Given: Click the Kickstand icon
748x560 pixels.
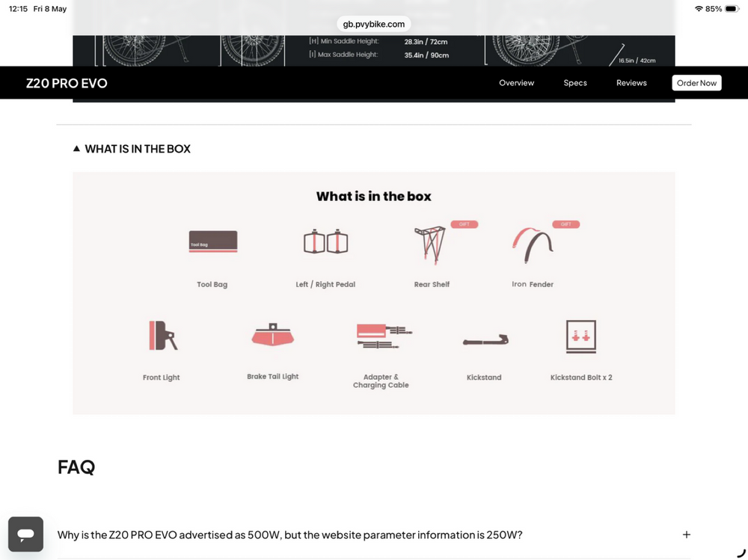Looking at the screenshot, I should click(x=485, y=339).
